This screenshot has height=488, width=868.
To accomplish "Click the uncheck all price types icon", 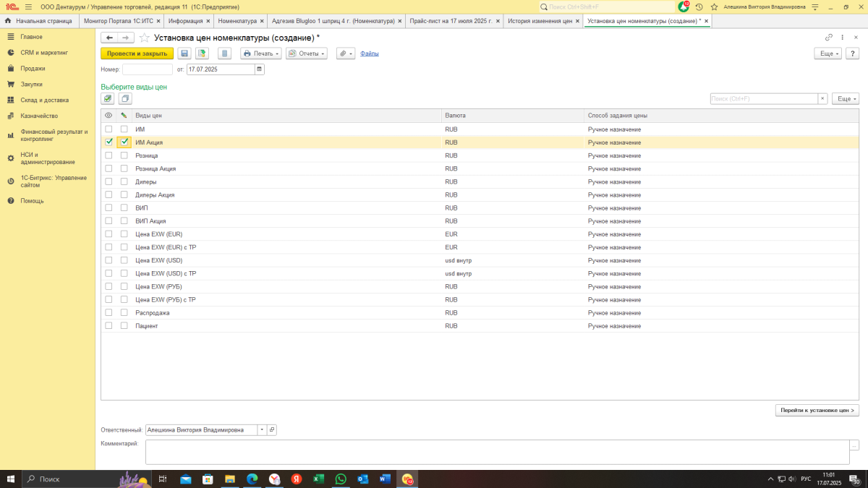I will (x=125, y=98).
